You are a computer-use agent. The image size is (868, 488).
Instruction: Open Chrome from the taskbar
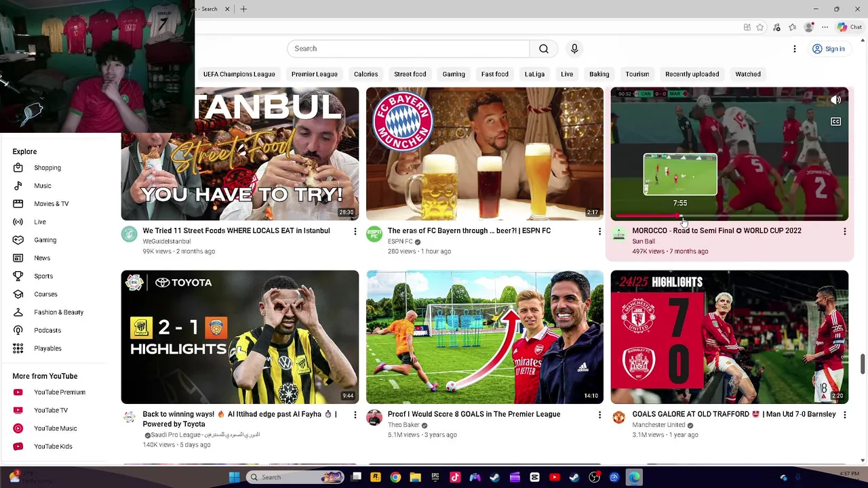pos(395,477)
